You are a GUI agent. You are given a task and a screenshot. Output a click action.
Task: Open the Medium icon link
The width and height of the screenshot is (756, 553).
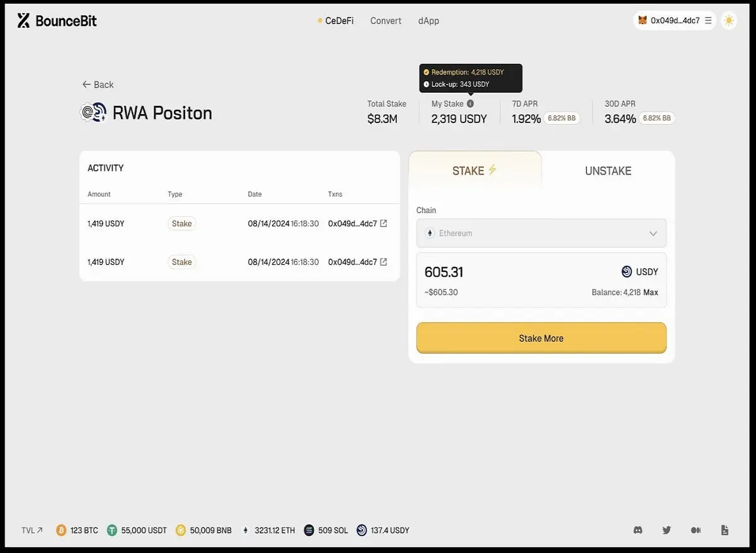(696, 530)
